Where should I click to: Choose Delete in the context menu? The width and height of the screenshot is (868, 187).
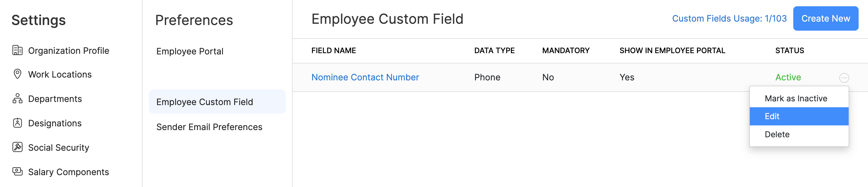point(777,134)
